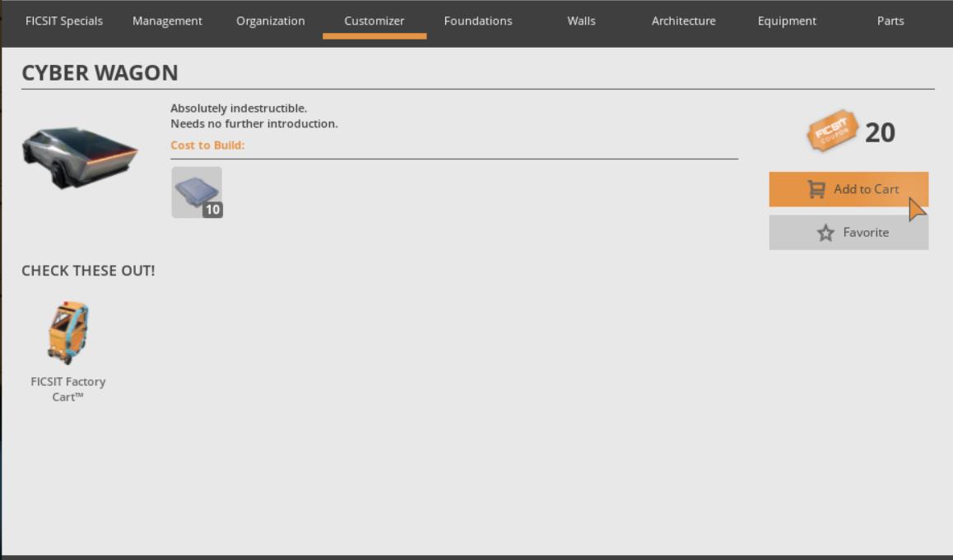The height and width of the screenshot is (560, 953).
Task: Add the Cyber Wagon to cart
Action: pyautogui.click(x=848, y=189)
